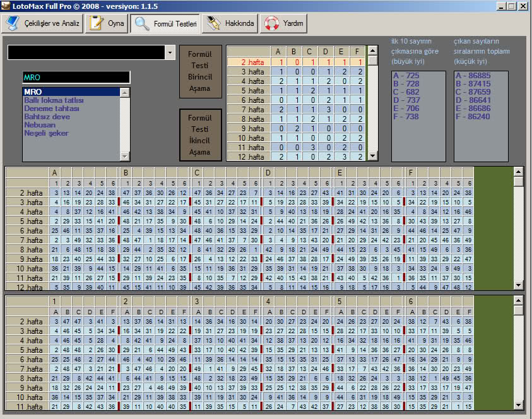
Task: Open the Çekilişler ve Analiz section
Action: click(x=42, y=23)
